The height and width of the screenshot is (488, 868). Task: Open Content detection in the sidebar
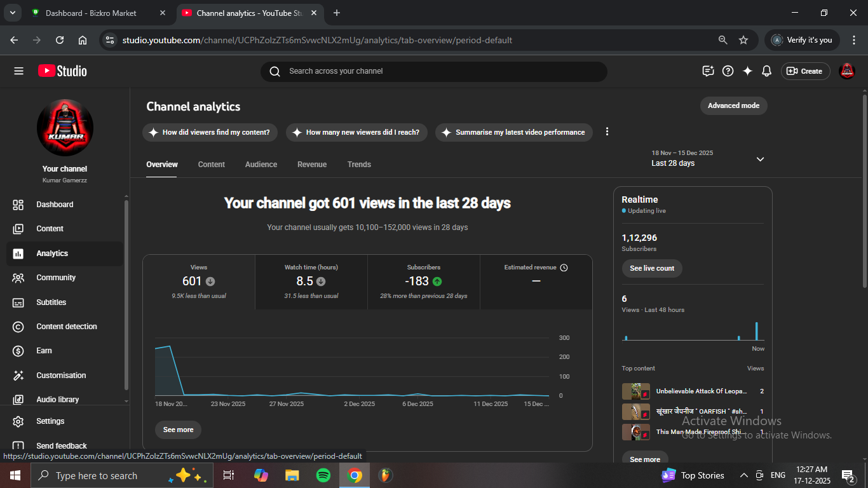[x=66, y=327]
